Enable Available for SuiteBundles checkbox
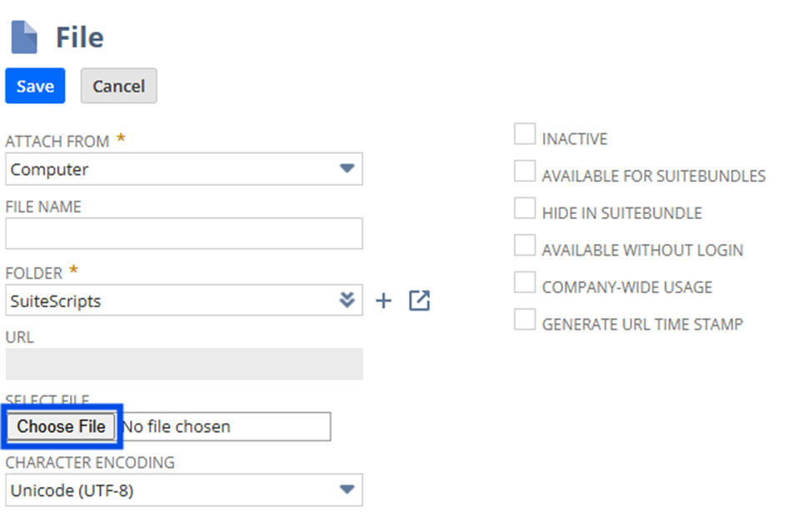This screenshot has width=812, height=527. (525, 171)
